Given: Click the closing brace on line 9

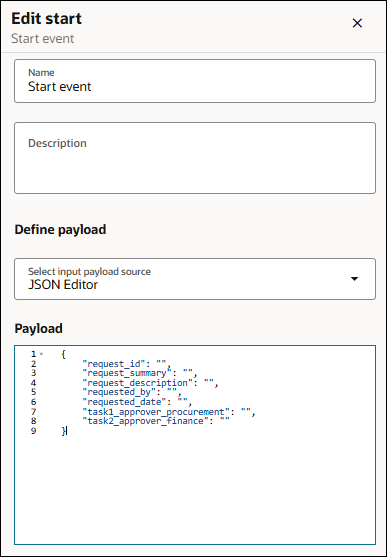Looking at the screenshot, I should (63, 431).
